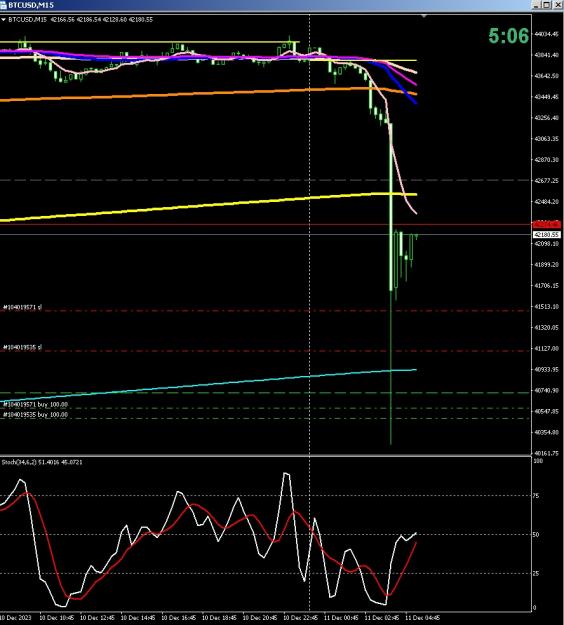Select the #104019535 sl stop-loss line label
Image resolution: width=564 pixels, height=625 pixels.
[22, 347]
